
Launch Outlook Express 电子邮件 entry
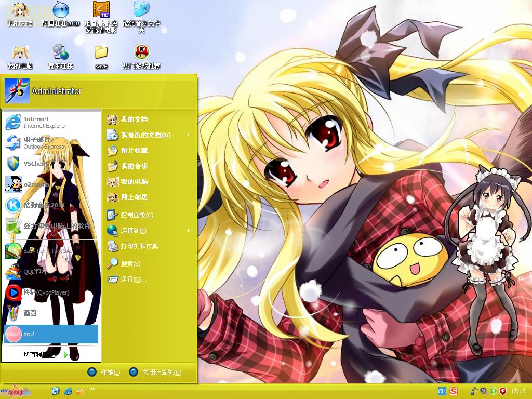(51, 143)
